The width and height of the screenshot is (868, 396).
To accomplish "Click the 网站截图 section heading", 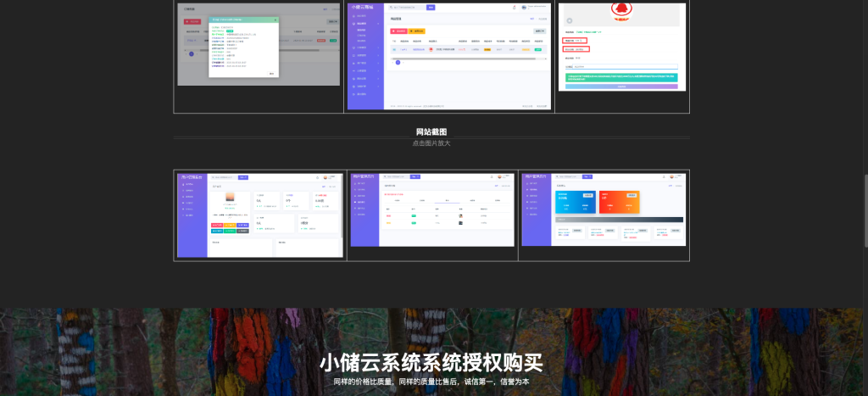I will (431, 131).
